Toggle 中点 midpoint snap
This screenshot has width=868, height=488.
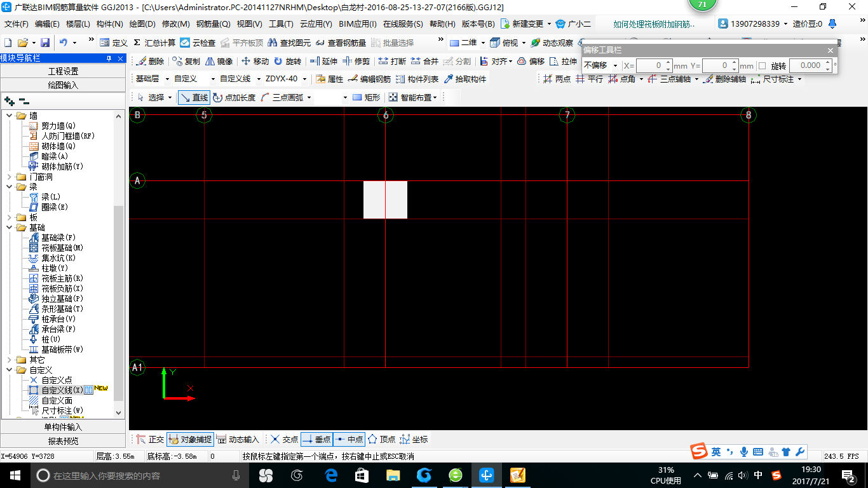pyautogui.click(x=349, y=439)
